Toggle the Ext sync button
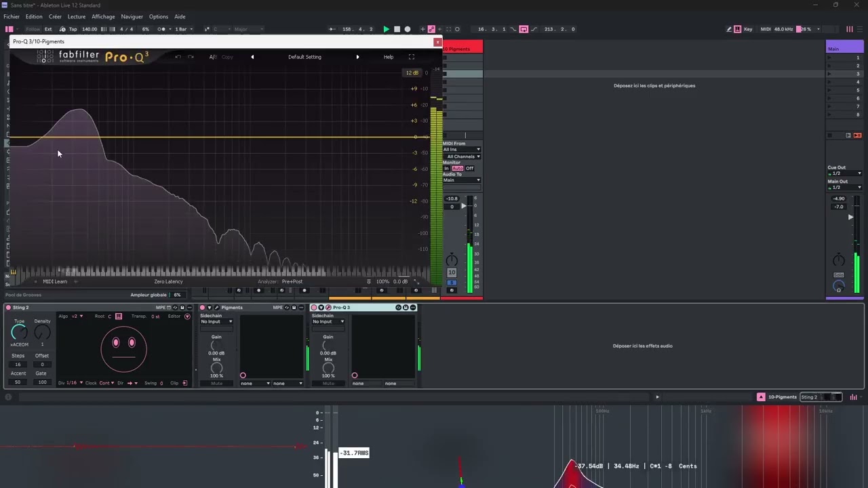The height and width of the screenshot is (488, 868). (x=48, y=29)
